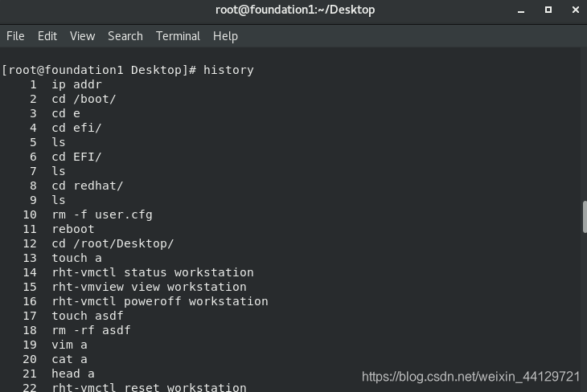Click history line 'touch a'
The width and height of the screenshot is (587, 392).
[x=76, y=258]
